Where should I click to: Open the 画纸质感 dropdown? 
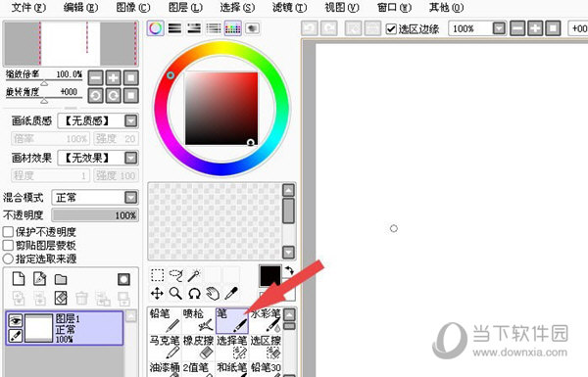(x=131, y=120)
